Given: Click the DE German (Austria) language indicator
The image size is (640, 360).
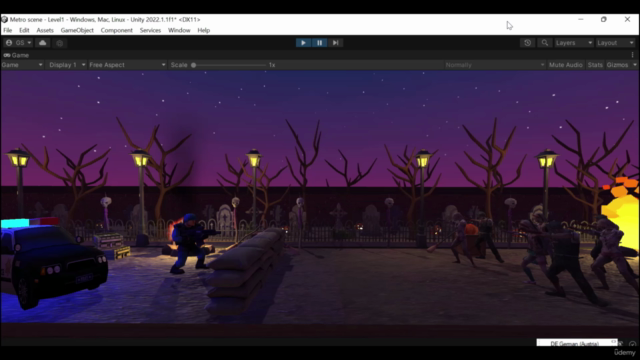Looking at the screenshot, I should point(576,343).
